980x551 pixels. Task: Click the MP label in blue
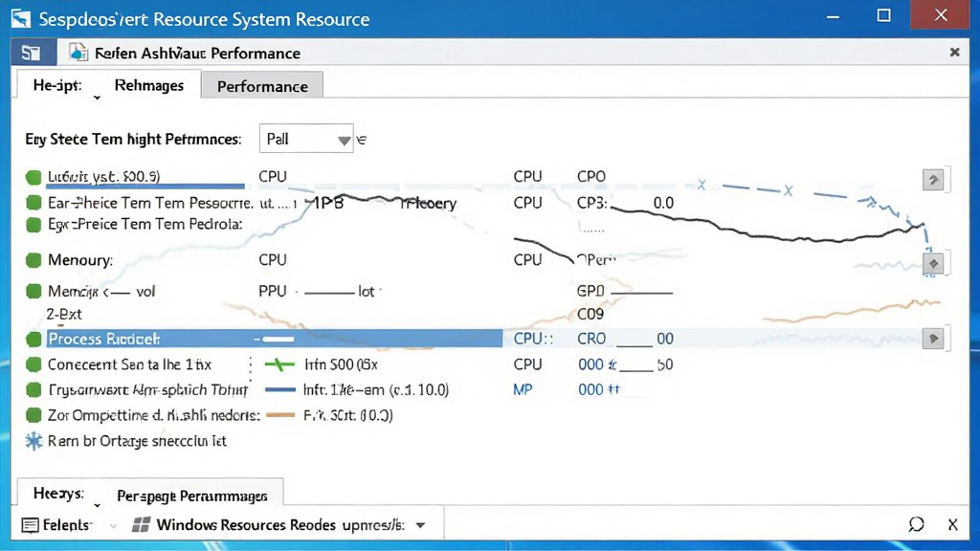523,390
